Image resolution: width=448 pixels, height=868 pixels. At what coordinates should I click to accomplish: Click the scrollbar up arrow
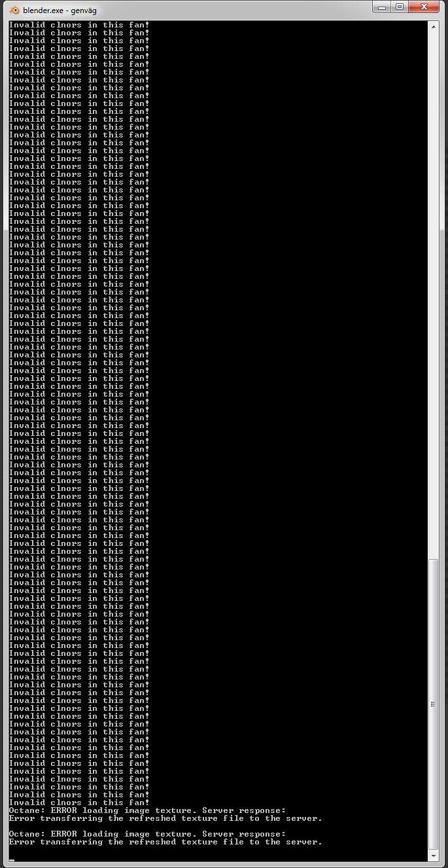click(433, 27)
